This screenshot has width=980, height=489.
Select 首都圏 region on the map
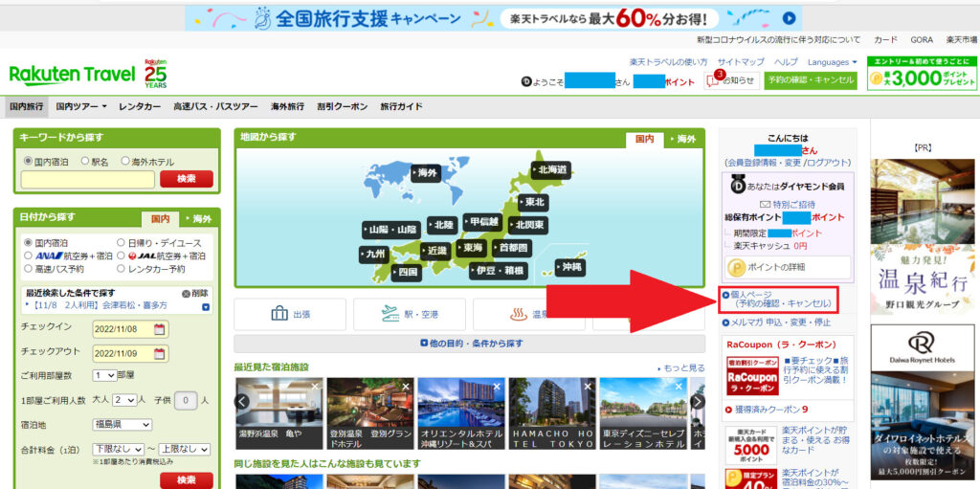(513, 248)
